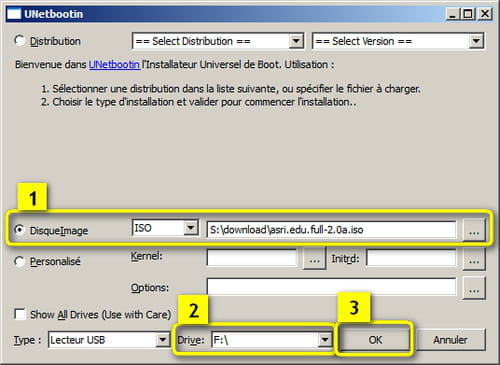500x365 pixels.
Task: Focus the ISO file path field
Action: 332,230
